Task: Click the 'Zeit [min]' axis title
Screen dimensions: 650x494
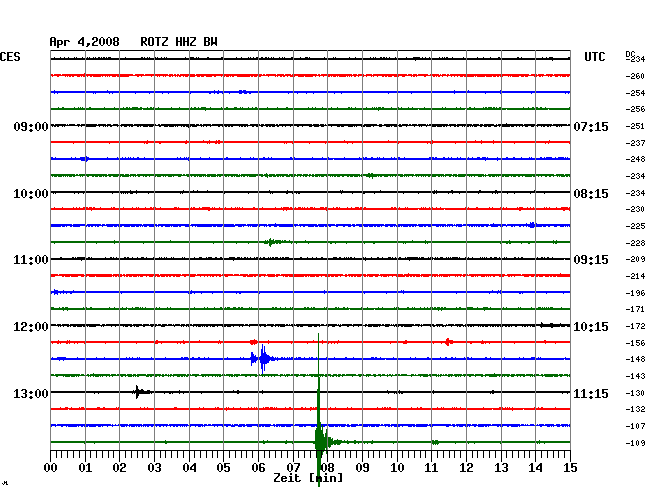Action: pyautogui.click(x=308, y=478)
